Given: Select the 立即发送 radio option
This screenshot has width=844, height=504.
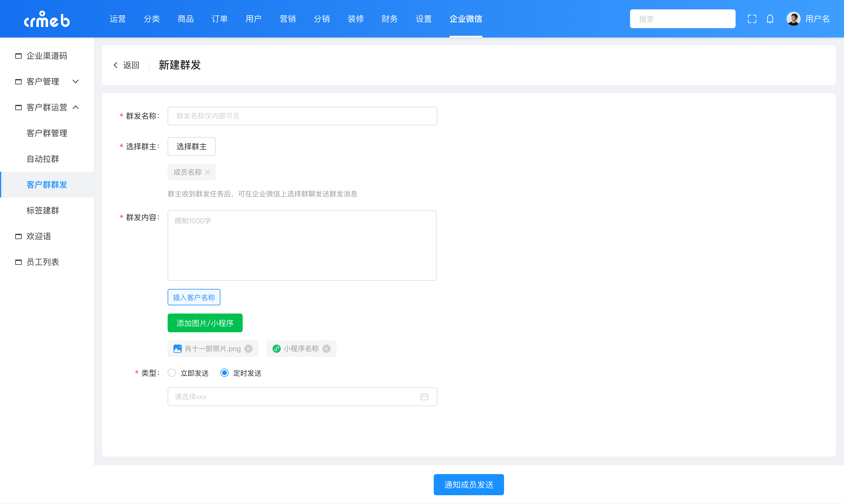Looking at the screenshot, I should click(172, 373).
